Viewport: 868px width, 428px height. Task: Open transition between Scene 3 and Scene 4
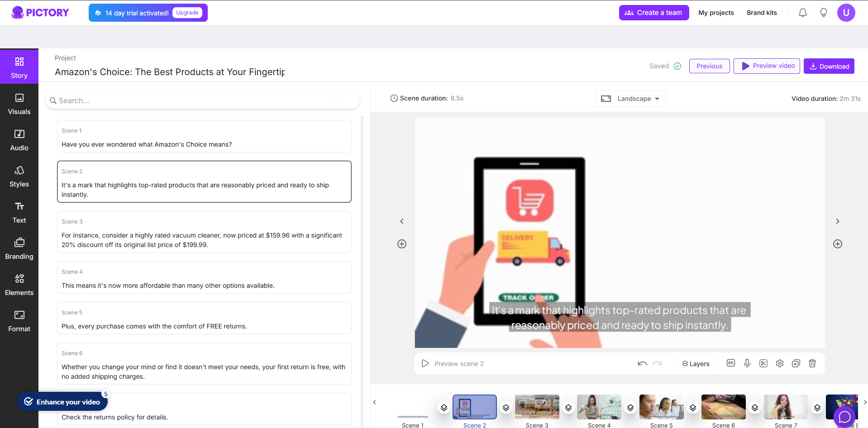coord(568,408)
